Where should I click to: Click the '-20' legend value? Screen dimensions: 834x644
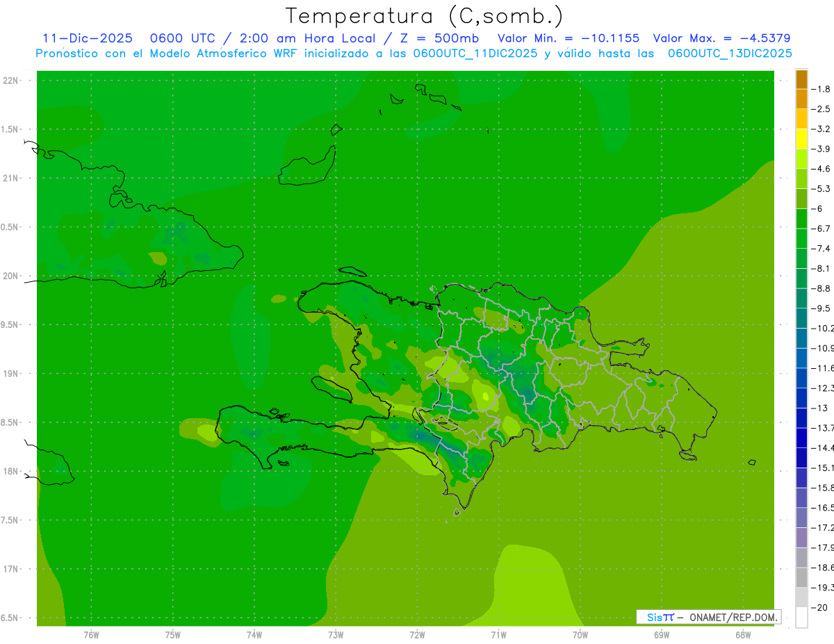click(819, 607)
